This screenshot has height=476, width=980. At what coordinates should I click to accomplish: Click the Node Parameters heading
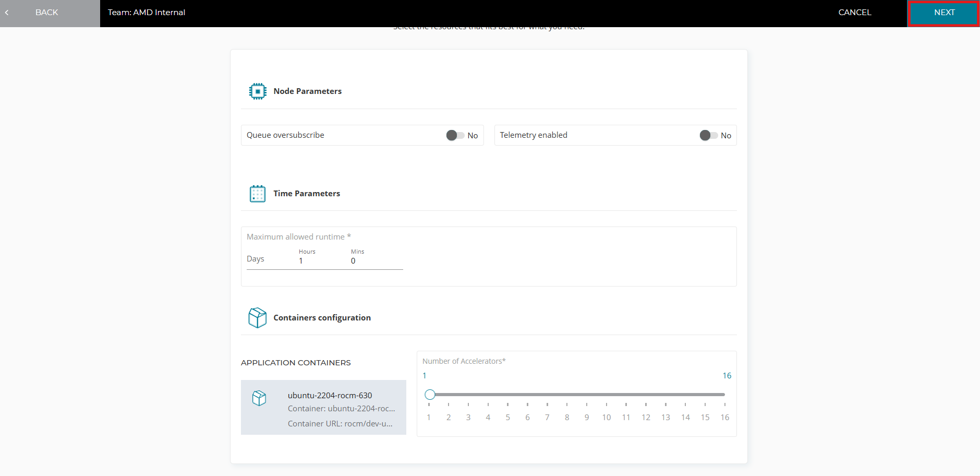tap(308, 91)
